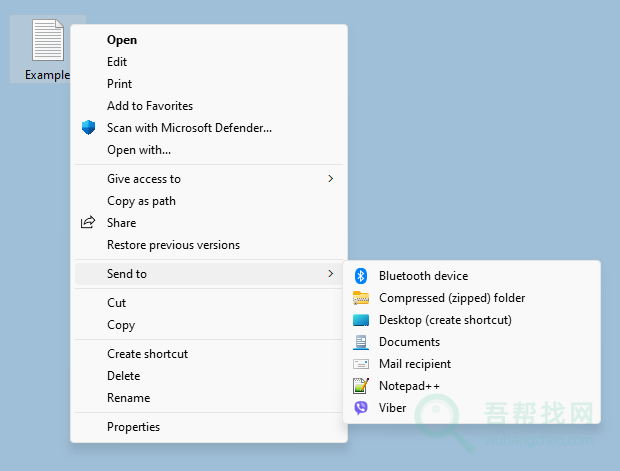Expand the Send to submenu arrow
The width and height of the screenshot is (620, 471).
[x=330, y=274]
